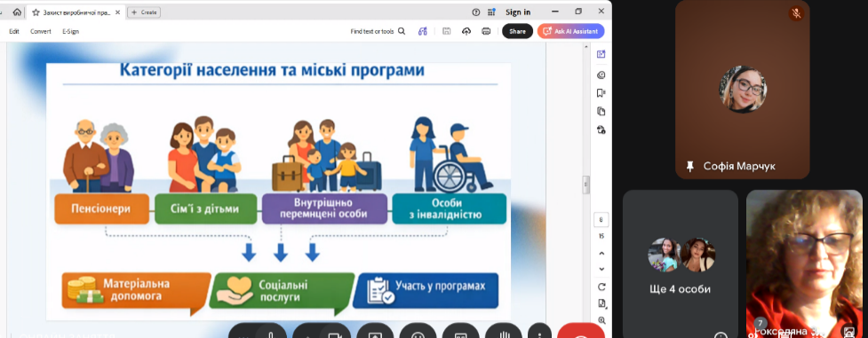Switch to the Захист виробничої PDF tab
The image size is (868, 338).
(x=75, y=12)
